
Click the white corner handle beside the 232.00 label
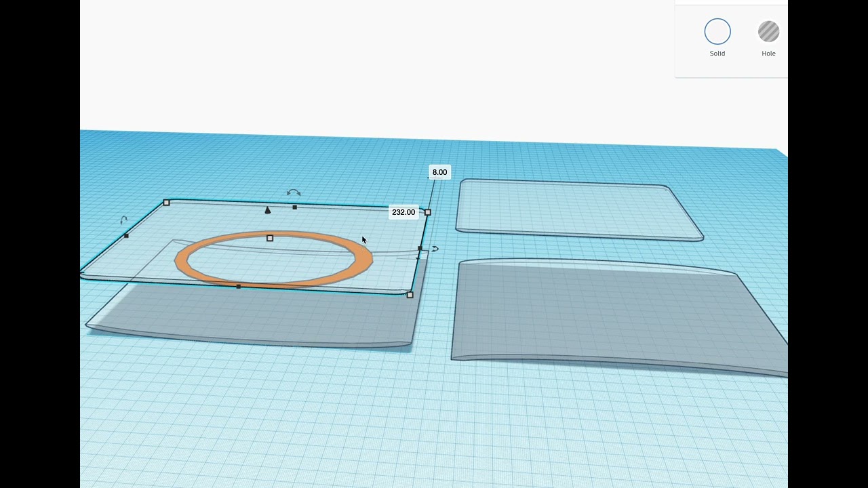tap(427, 212)
